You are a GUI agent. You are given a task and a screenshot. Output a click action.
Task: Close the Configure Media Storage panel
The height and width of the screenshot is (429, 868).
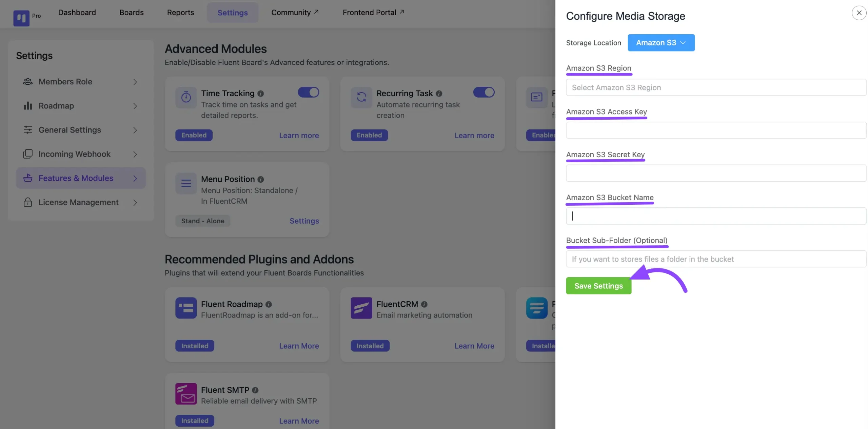[859, 13]
